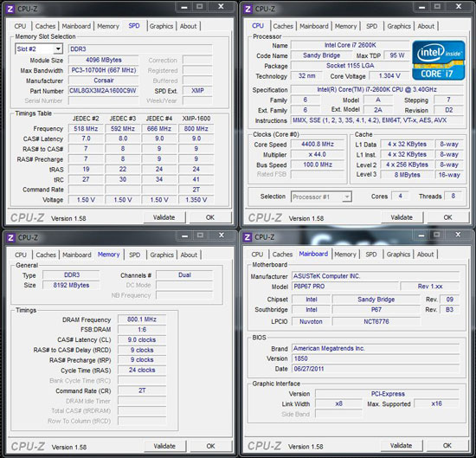The height and width of the screenshot is (458, 476).
Task: Open Caches tab in CPU window
Action: (x=283, y=26)
